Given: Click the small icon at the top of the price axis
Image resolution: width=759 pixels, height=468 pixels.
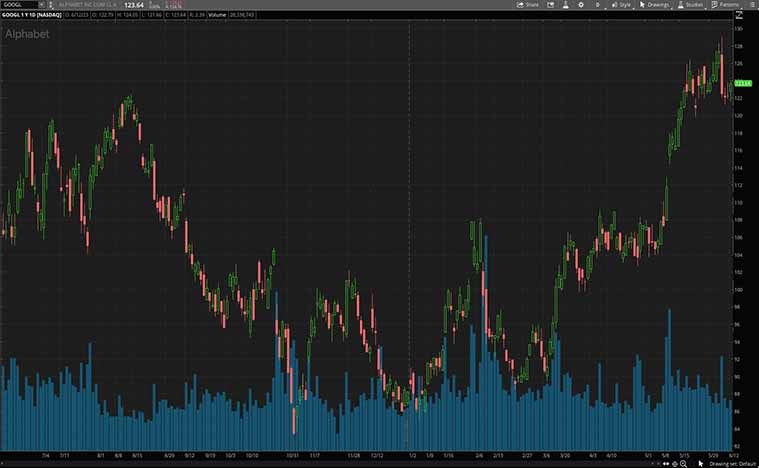Looking at the screenshot, I should tap(739, 16).
